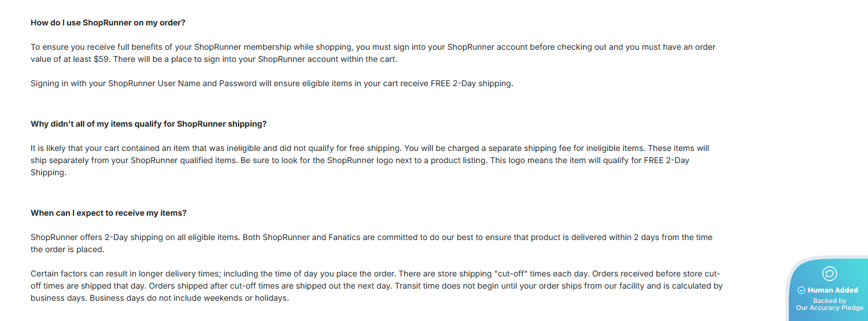This screenshot has height=321, width=868.
Task: Click the verified checkmark beside Human Added
Action: [x=801, y=290]
